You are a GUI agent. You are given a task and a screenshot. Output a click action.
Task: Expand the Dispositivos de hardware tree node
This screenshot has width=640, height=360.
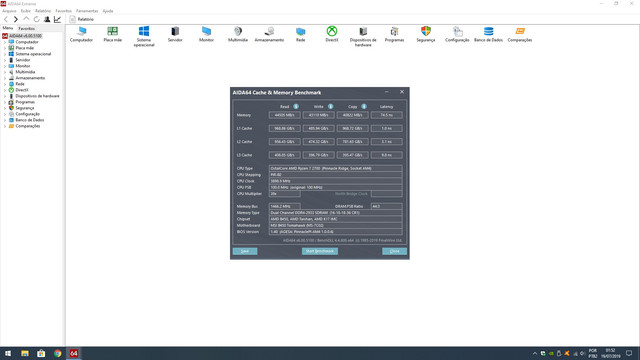click(4, 96)
